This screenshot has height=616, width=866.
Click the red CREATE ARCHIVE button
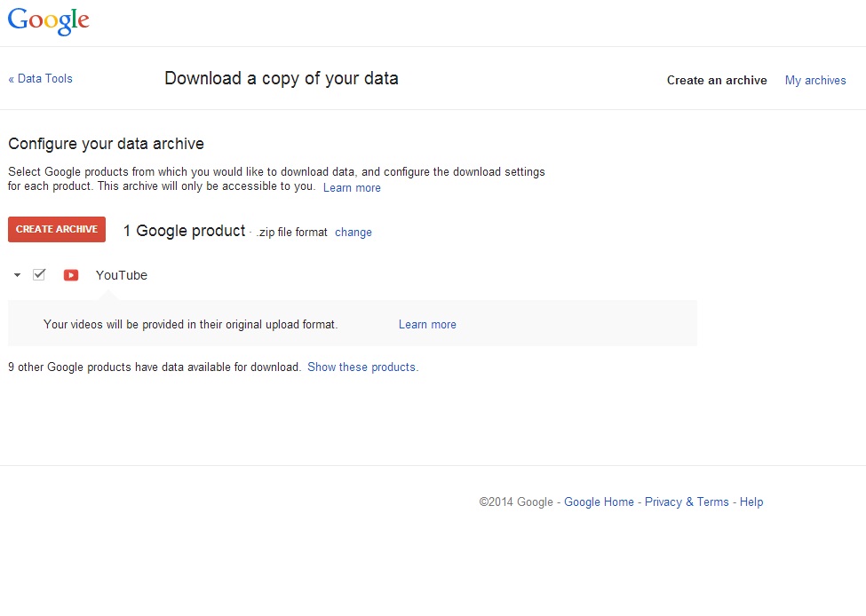57,229
